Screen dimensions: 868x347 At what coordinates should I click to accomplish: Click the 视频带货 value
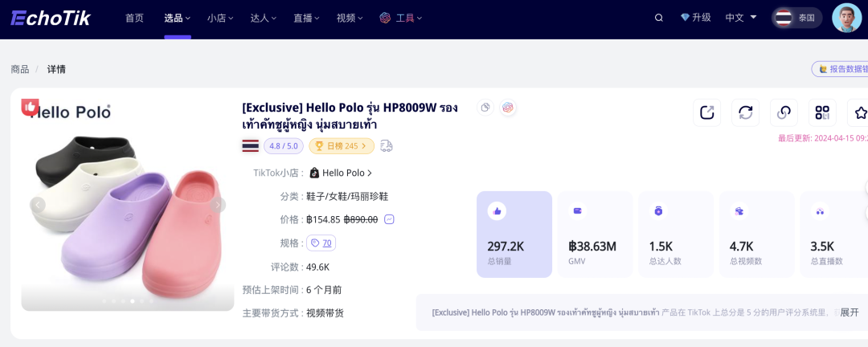[x=325, y=312]
